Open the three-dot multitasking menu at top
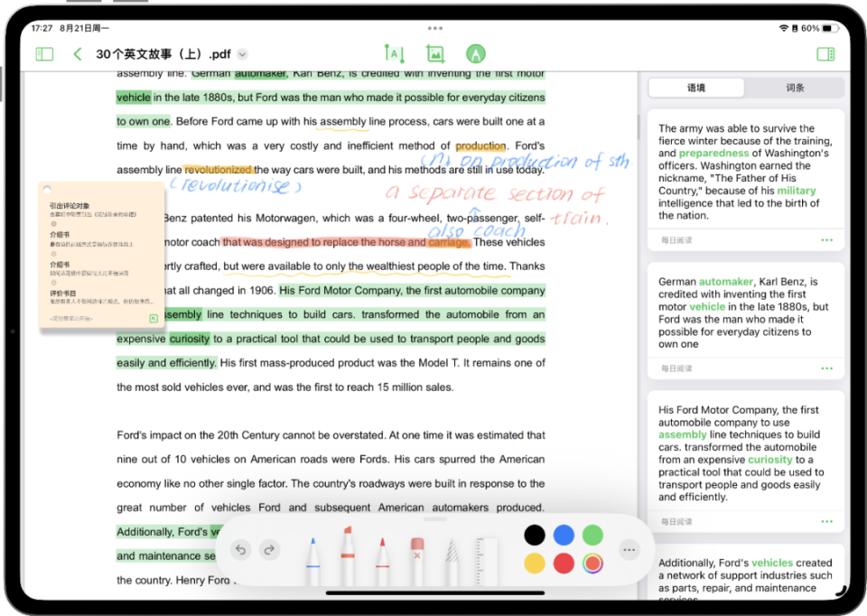Screen dimensions: 867x616 pyautogui.click(x=434, y=28)
